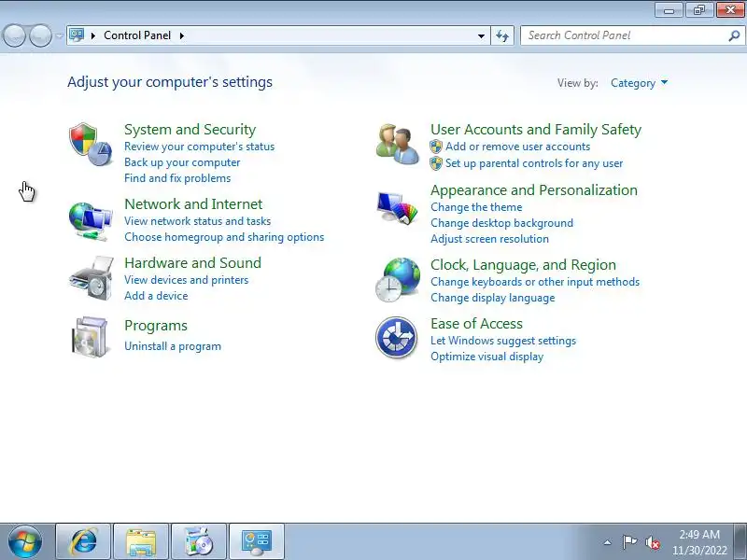Viewport: 747px width, 560px height.
Task: Click Adjust screen resolution
Action: [489, 239]
